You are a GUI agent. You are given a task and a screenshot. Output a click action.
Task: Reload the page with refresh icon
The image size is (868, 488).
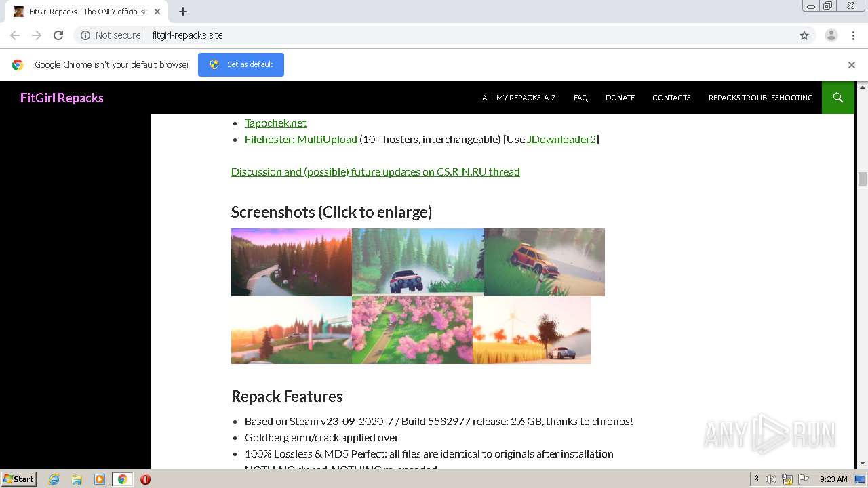pyautogui.click(x=58, y=35)
